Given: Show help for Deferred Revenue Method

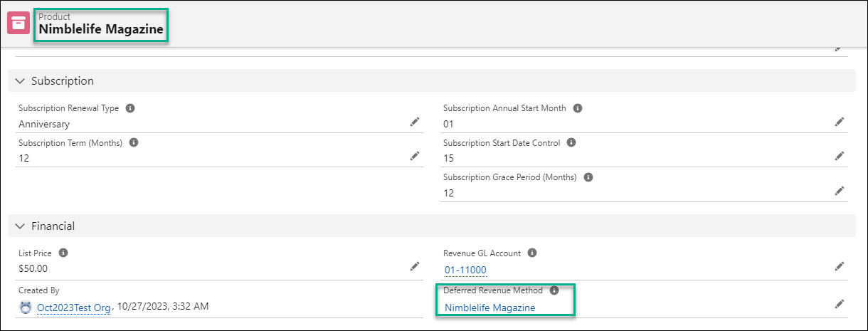Looking at the screenshot, I should (554, 290).
